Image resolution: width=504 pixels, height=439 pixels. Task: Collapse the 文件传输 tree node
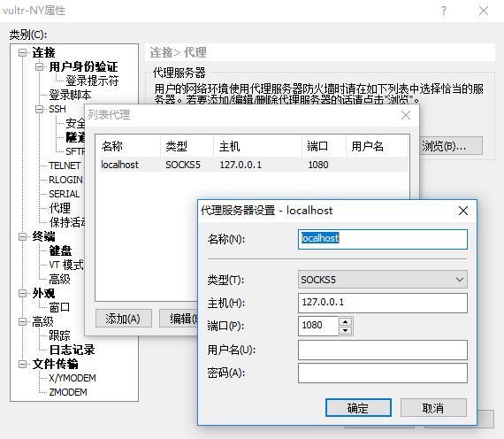[x=22, y=364]
